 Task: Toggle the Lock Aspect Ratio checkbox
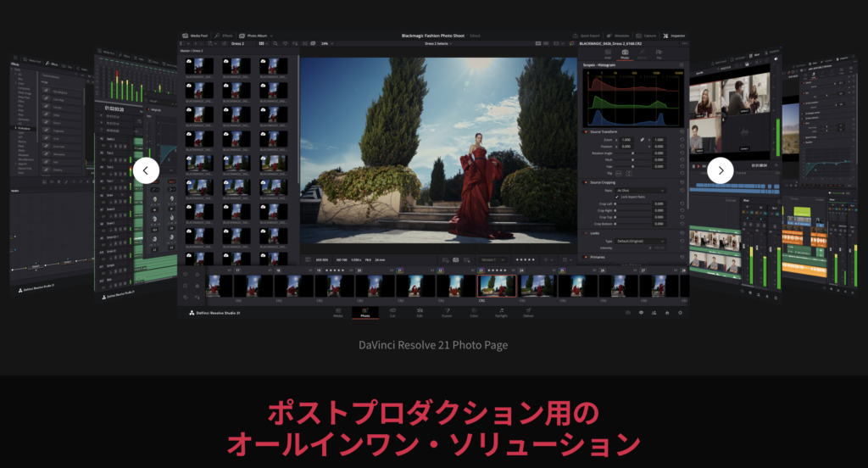tap(617, 197)
